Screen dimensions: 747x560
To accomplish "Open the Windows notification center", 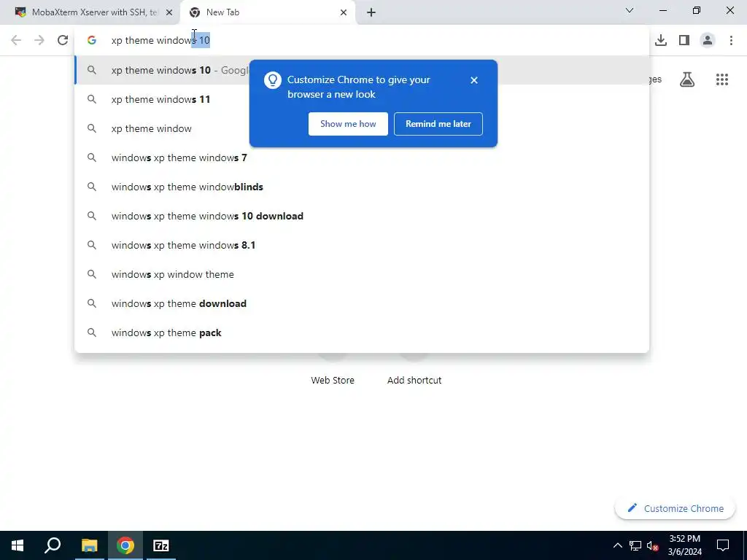I will (x=723, y=545).
